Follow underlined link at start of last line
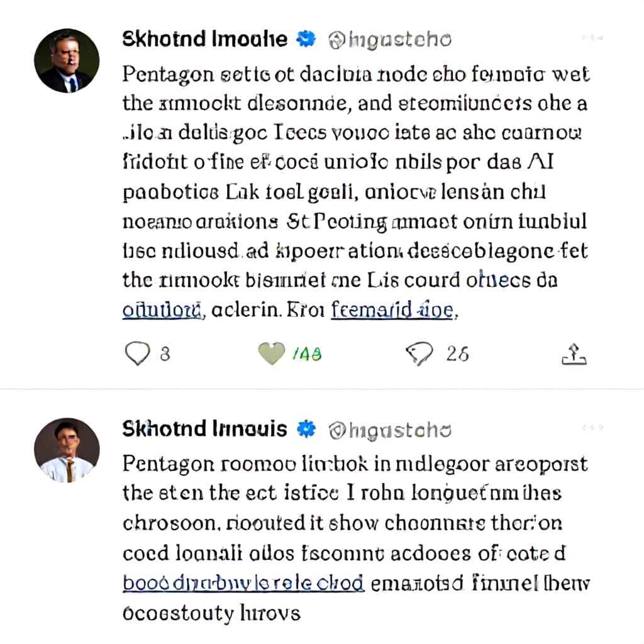This screenshot has width=644, height=644. point(163,311)
